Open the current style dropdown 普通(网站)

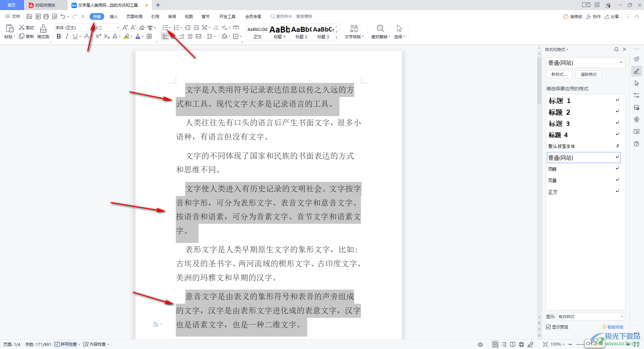click(x=586, y=63)
